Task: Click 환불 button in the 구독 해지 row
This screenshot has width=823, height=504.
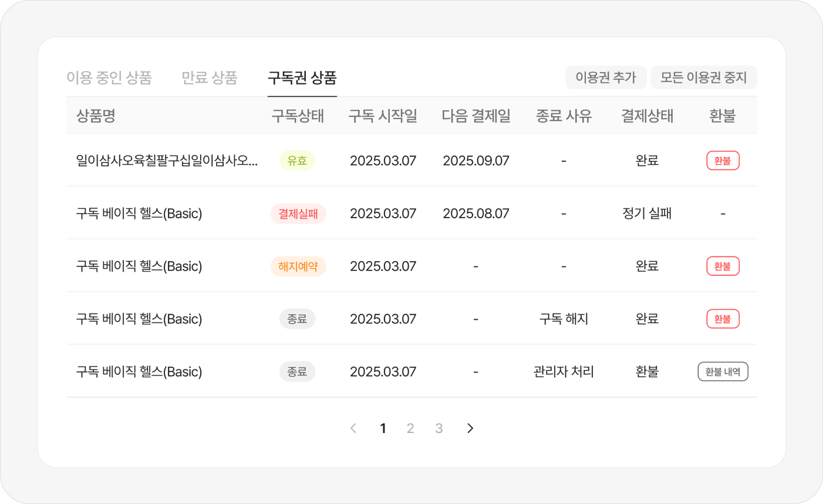Action: (x=723, y=319)
